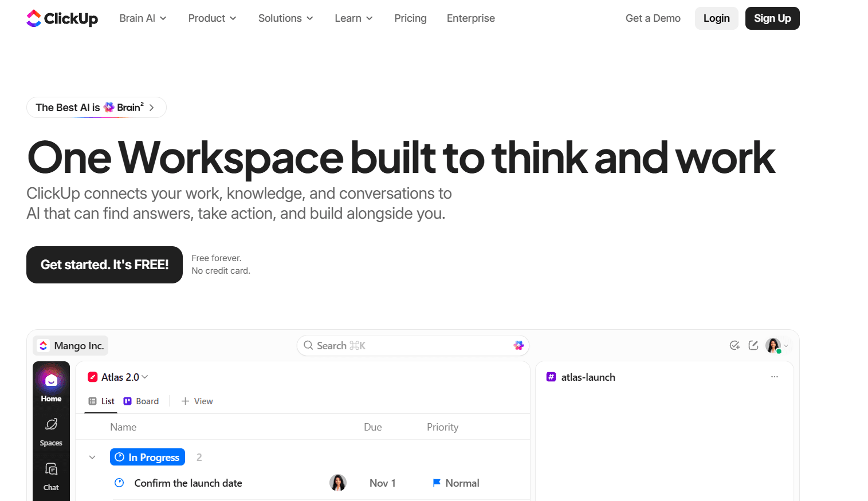Click the status circle beside Confirm the launch date
Viewport: 868px width, 501px height.
119,483
